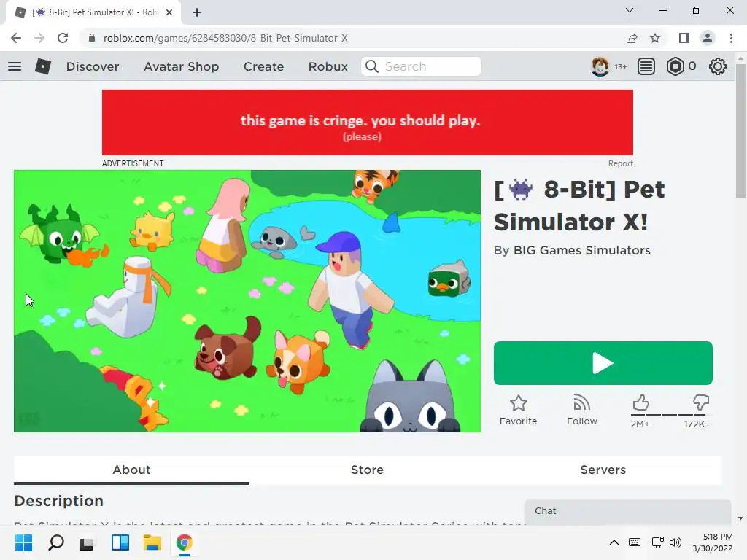Open the Windows Start menu

pos(23,542)
